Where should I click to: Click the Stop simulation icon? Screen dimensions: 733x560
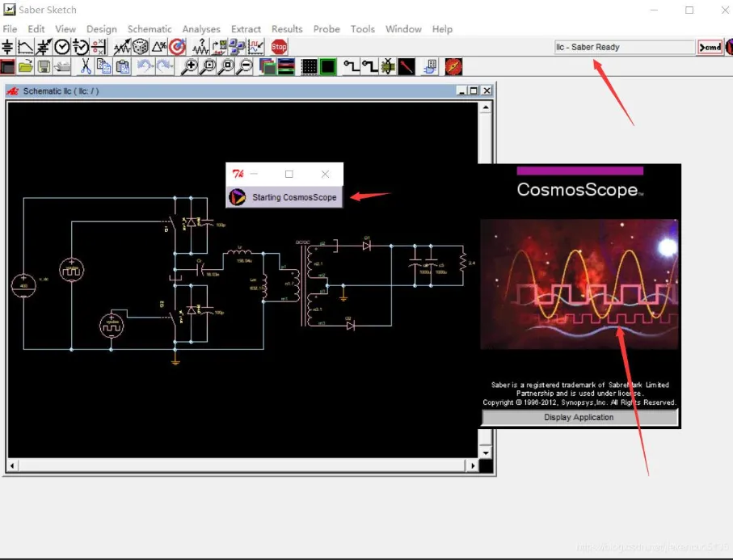click(279, 47)
